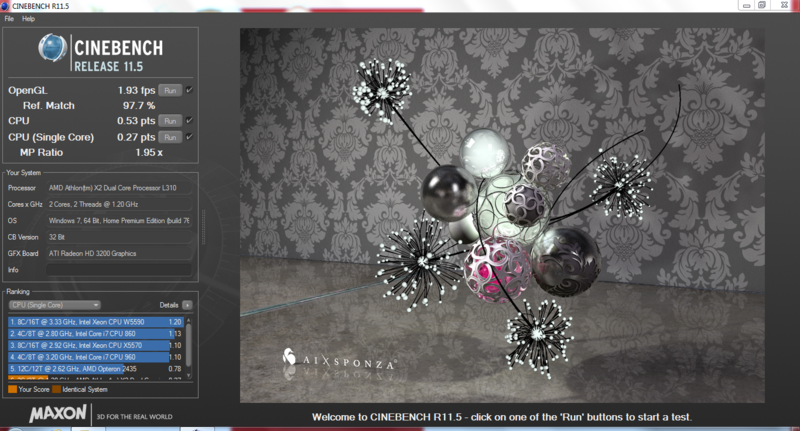
Task: Restore the Cinebench window size
Action: tap(762, 6)
